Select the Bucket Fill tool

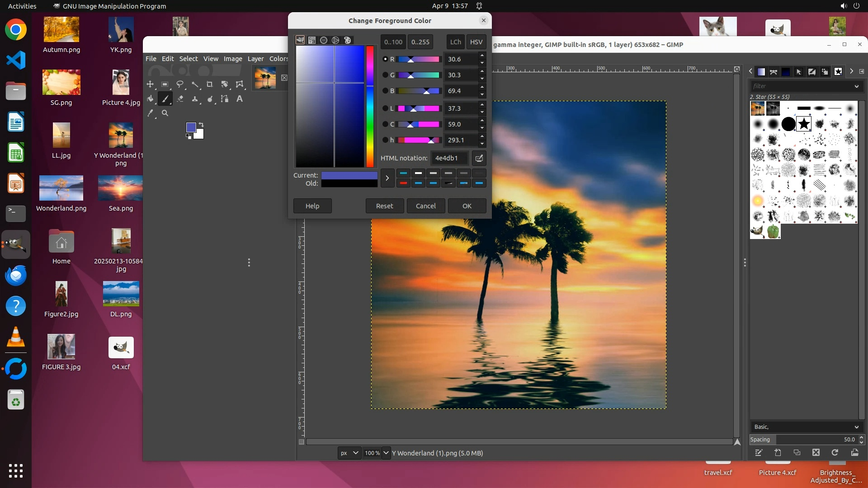[150, 99]
